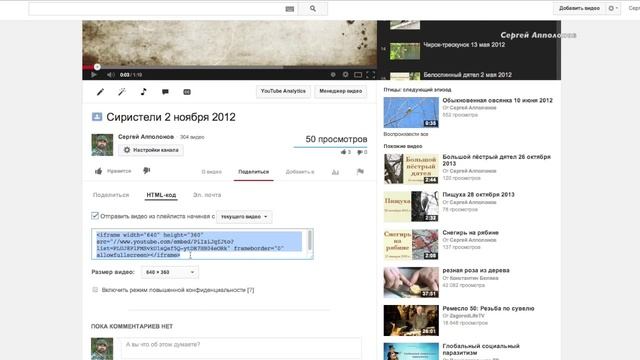Open Глобальный социальный паразитизм video title
The image size is (640, 360).
[481, 349]
